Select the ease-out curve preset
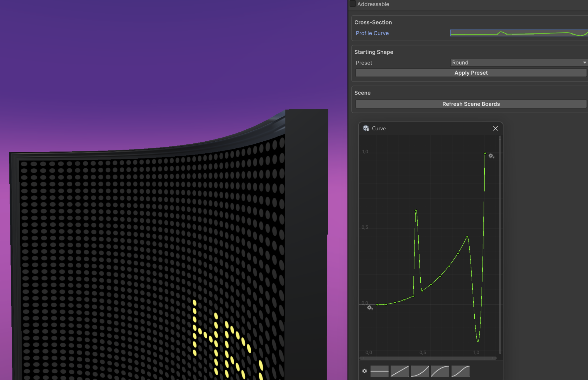588x380 pixels. (440, 371)
